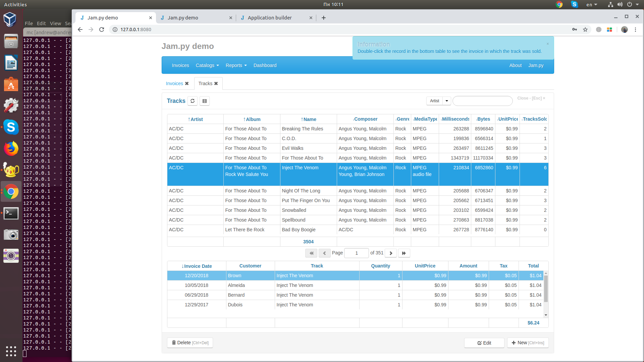644x362 pixels.
Task: Select the Bad Boy Boogie track row
Action: click(358, 230)
